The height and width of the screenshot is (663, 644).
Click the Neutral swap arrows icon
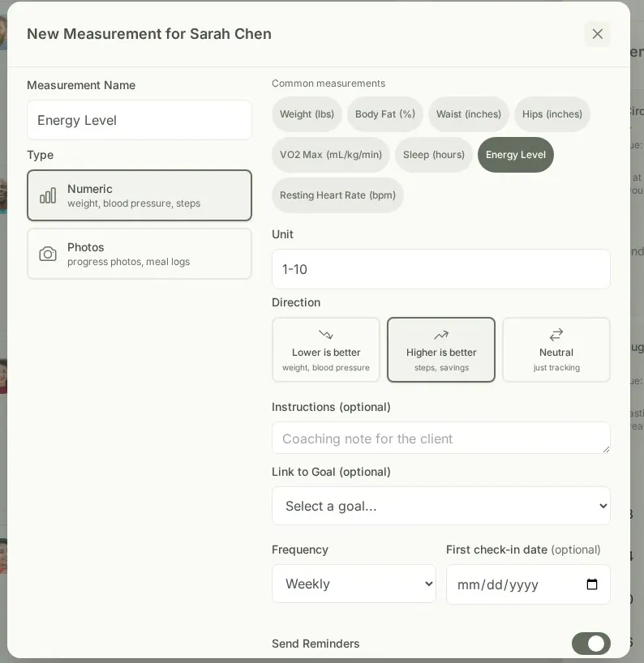pyautogui.click(x=556, y=335)
